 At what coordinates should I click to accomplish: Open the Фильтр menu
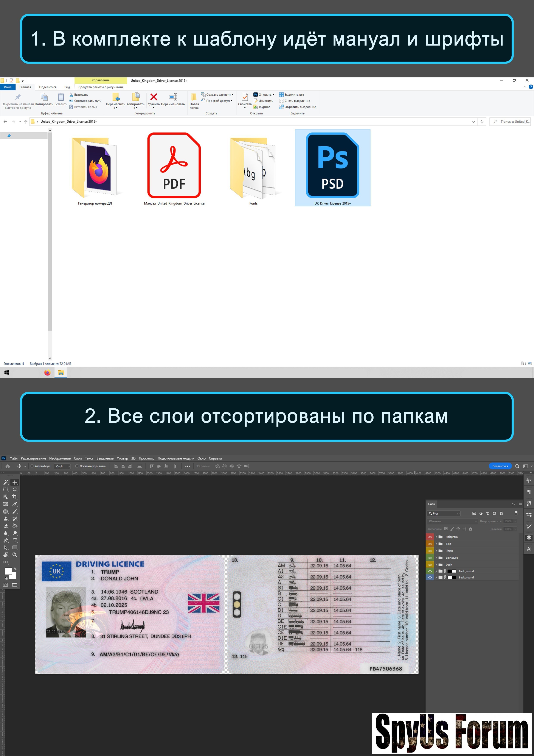[122, 458]
